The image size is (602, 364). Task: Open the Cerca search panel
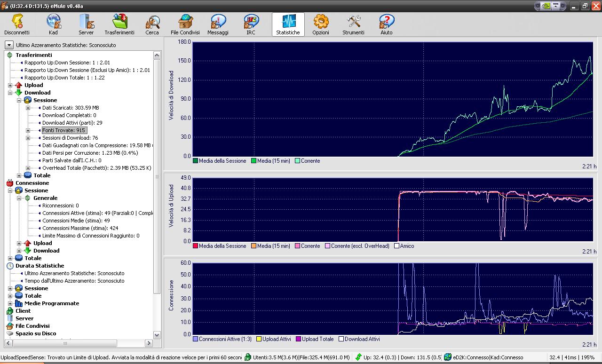(152, 24)
